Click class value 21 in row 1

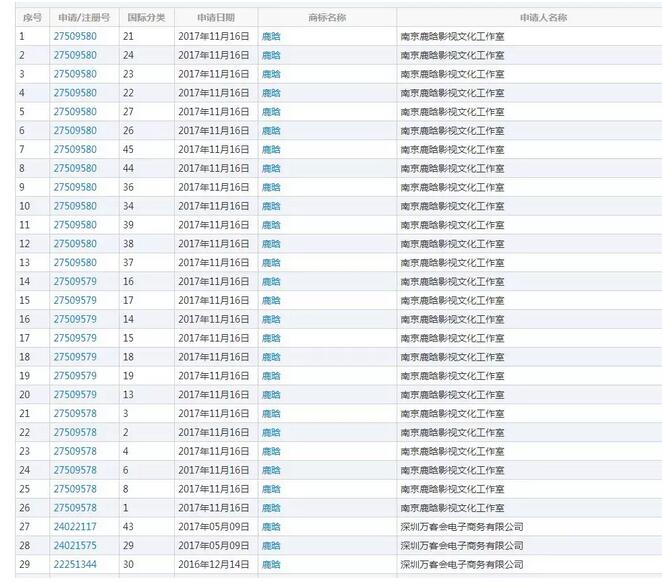click(128, 36)
